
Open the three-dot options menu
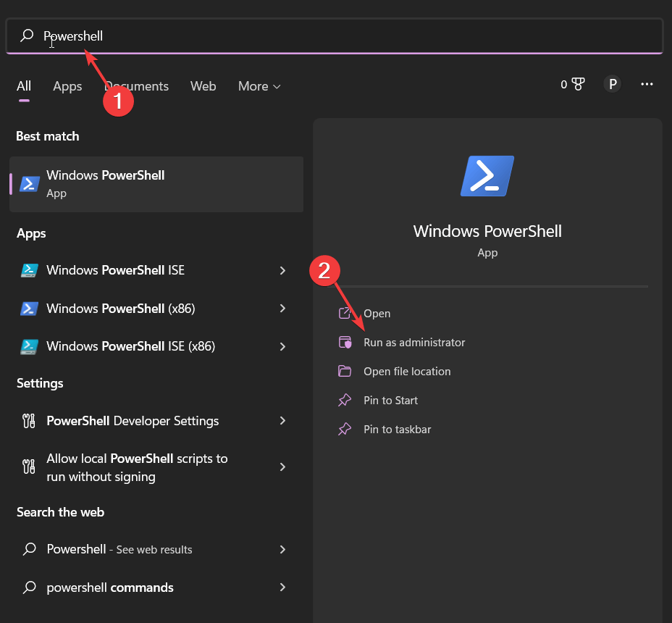coord(647,84)
